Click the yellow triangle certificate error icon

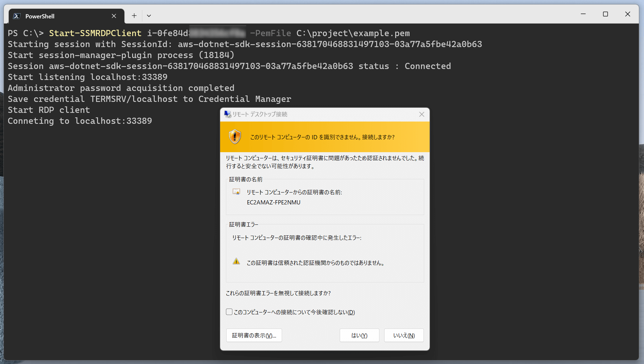click(236, 261)
